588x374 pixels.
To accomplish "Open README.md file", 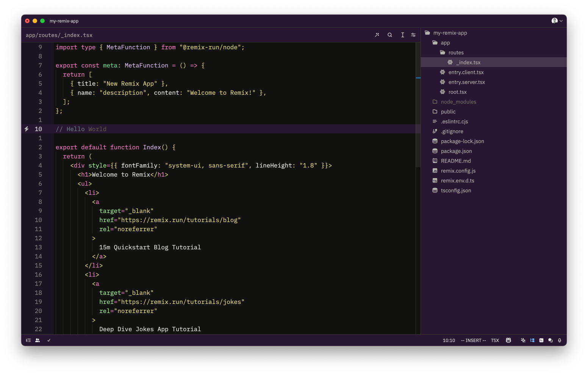I will pyautogui.click(x=494, y=161).
